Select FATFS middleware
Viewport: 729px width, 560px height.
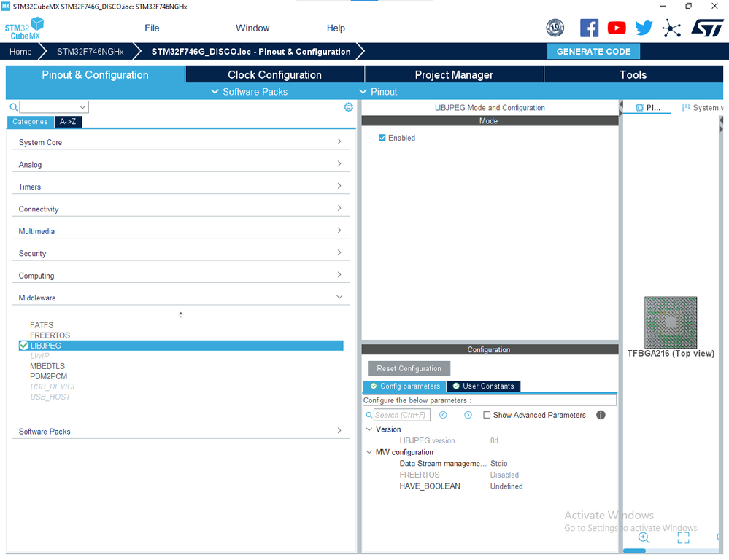pyautogui.click(x=42, y=325)
